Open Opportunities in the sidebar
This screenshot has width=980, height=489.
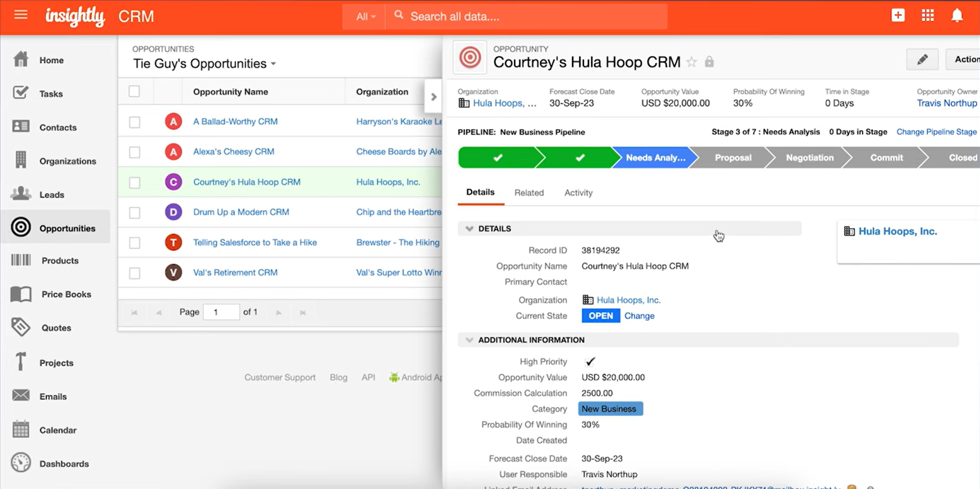click(x=55, y=228)
